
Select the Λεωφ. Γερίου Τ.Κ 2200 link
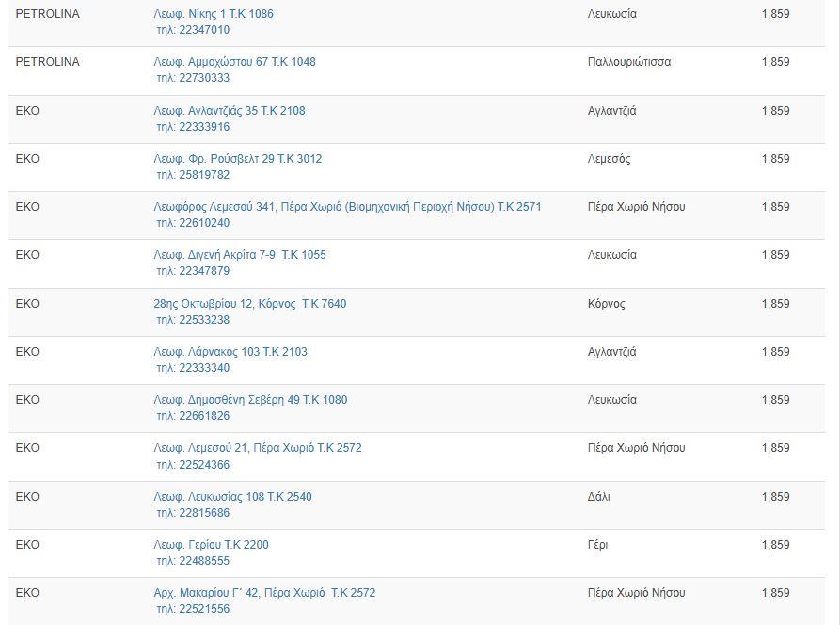click(211, 545)
